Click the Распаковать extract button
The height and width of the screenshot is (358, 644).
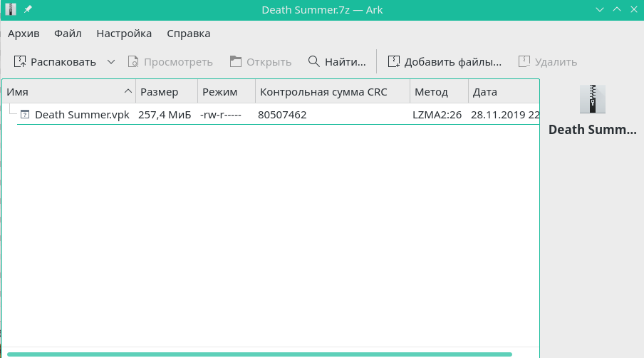tap(55, 61)
